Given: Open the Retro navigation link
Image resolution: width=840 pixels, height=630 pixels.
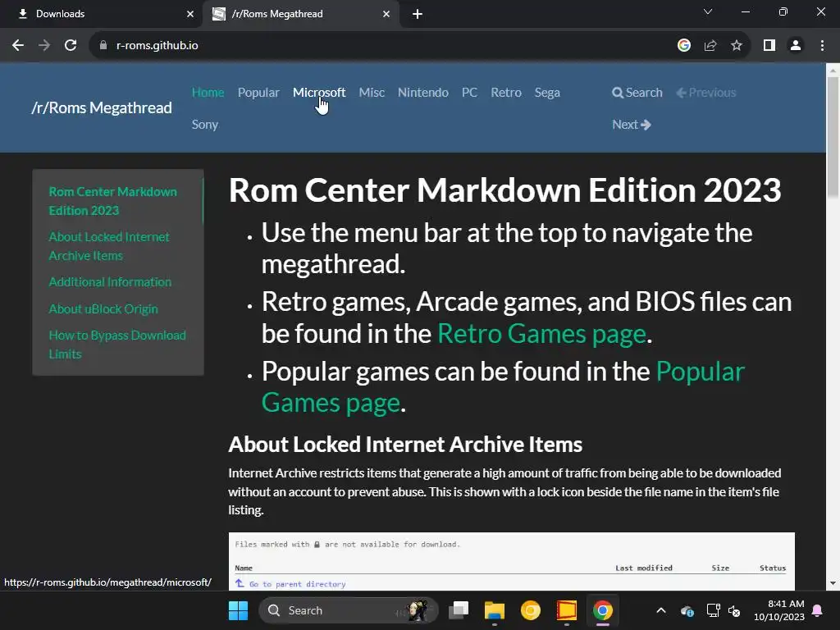Looking at the screenshot, I should [505, 92].
